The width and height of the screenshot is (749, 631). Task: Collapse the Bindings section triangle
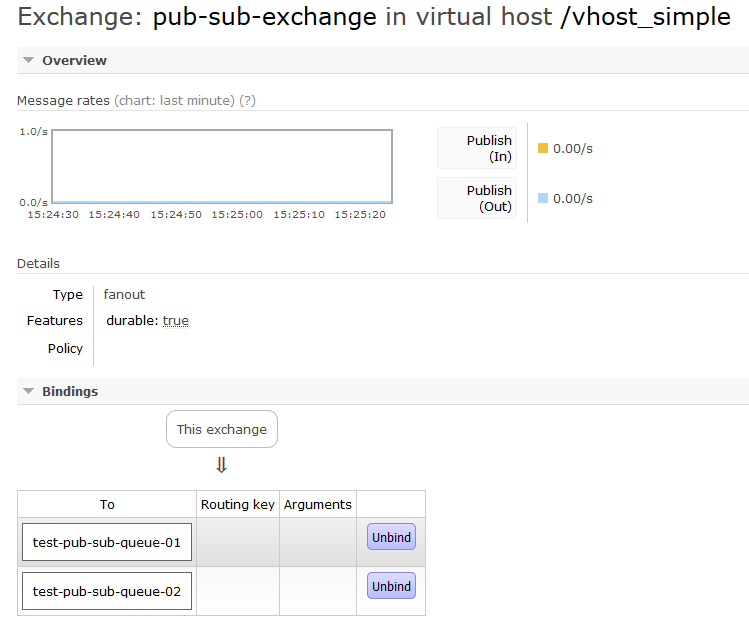(x=29, y=391)
